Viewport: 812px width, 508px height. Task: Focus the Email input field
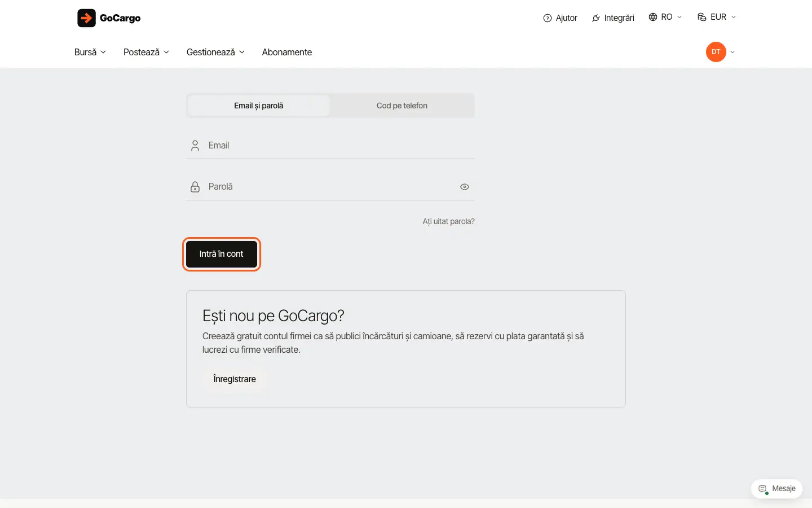tap(330, 146)
